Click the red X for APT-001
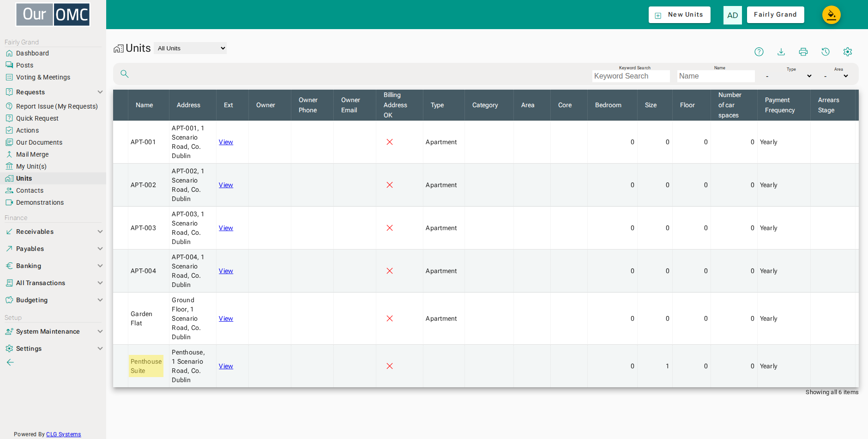The height and width of the screenshot is (439, 868). pos(390,142)
